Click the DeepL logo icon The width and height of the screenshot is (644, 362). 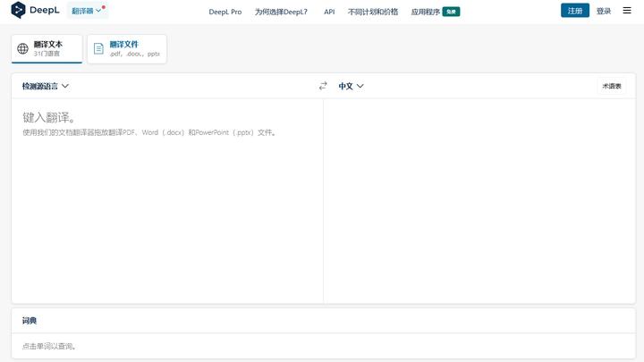[18, 10]
